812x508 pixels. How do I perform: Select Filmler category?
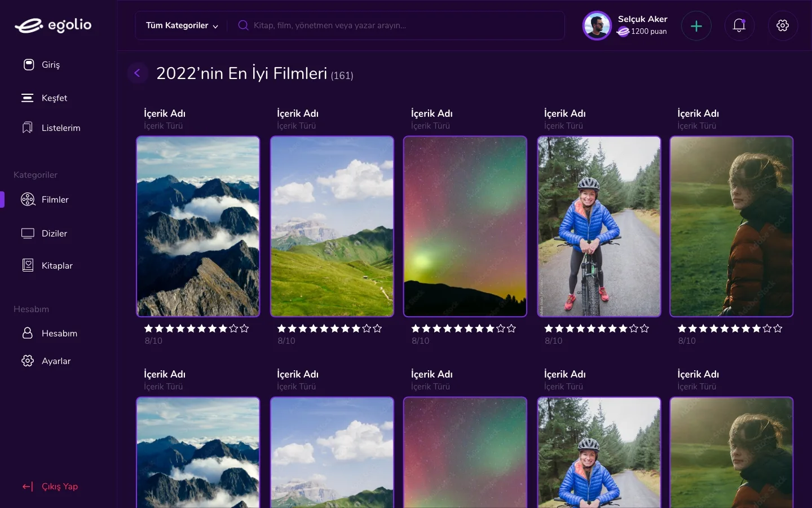55,199
